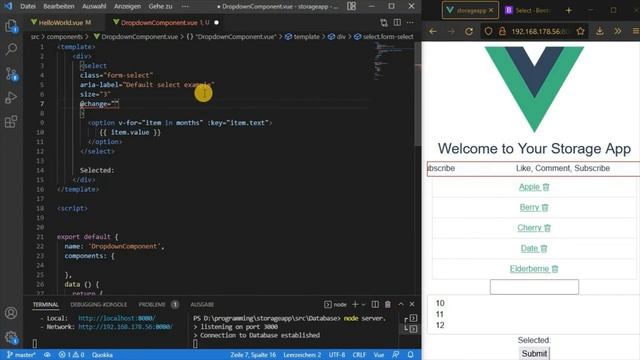
Task: Open editor more actions ellipsis
Action: (410, 22)
